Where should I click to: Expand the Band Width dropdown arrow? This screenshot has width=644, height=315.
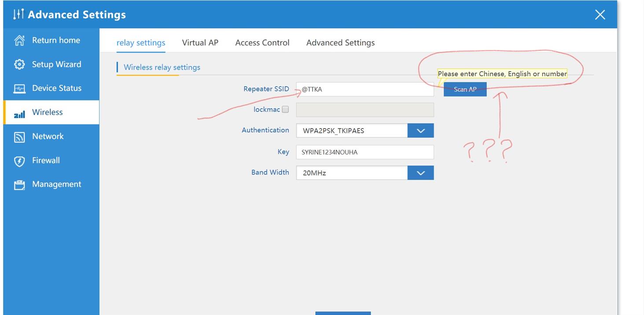click(420, 173)
